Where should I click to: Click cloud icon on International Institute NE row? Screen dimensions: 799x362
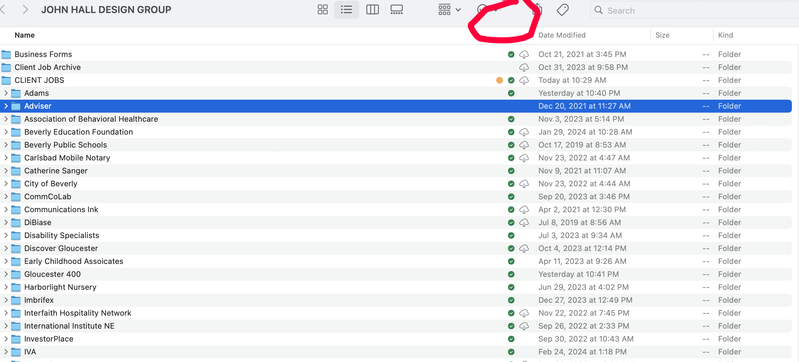click(x=524, y=326)
